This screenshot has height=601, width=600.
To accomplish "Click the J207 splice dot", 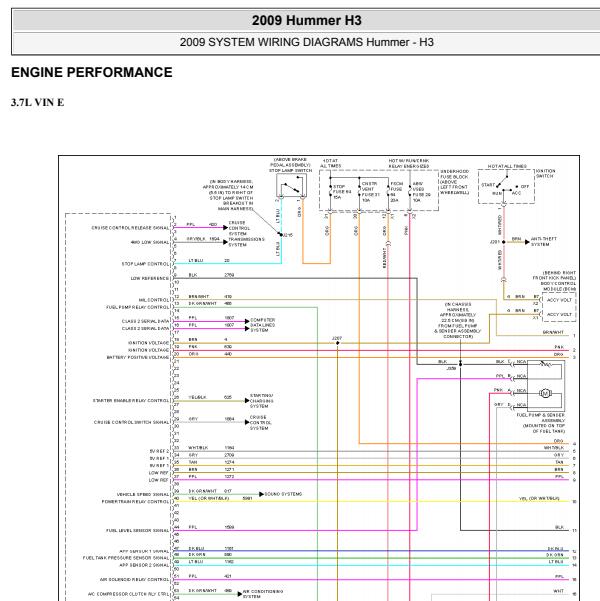I will pyautogui.click(x=337, y=343).
